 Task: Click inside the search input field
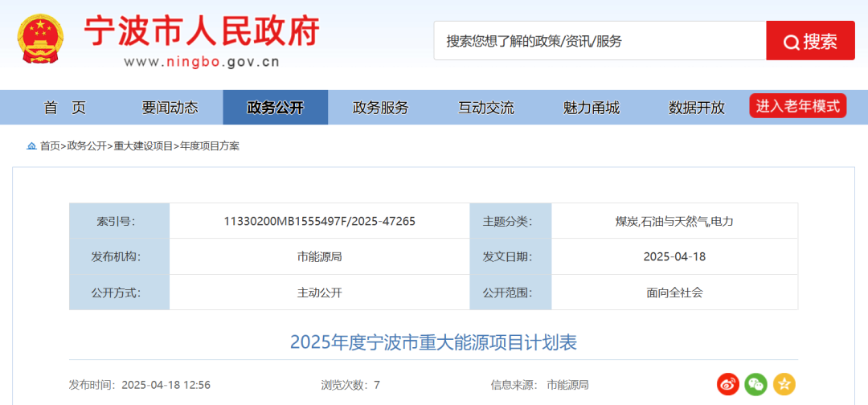599,41
